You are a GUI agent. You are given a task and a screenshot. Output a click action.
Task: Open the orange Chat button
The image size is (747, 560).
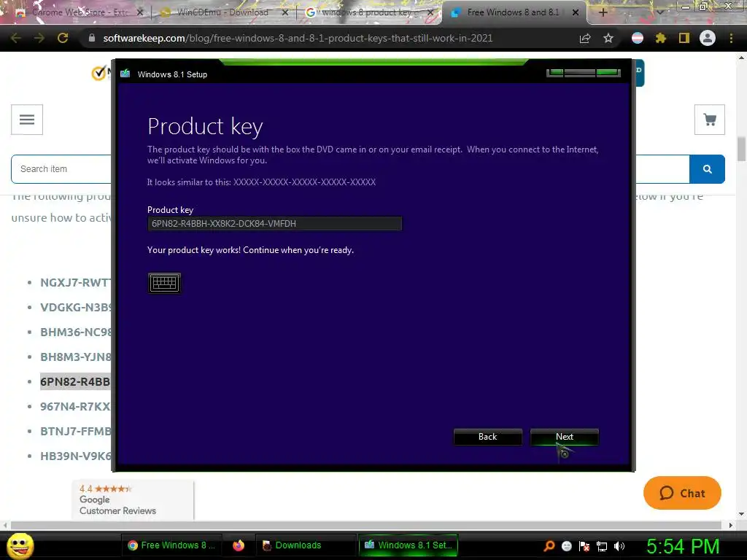(682, 493)
